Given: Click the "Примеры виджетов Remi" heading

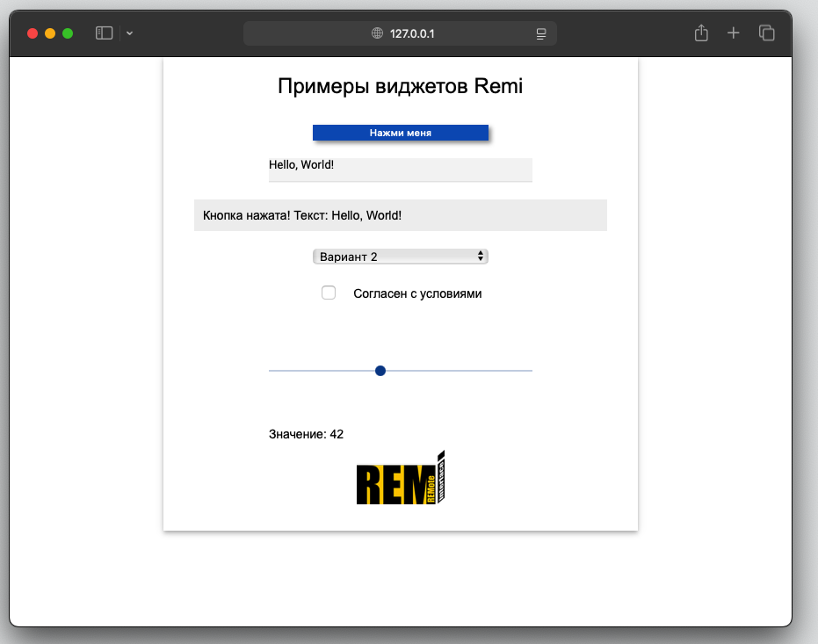Looking at the screenshot, I should tap(400, 86).
